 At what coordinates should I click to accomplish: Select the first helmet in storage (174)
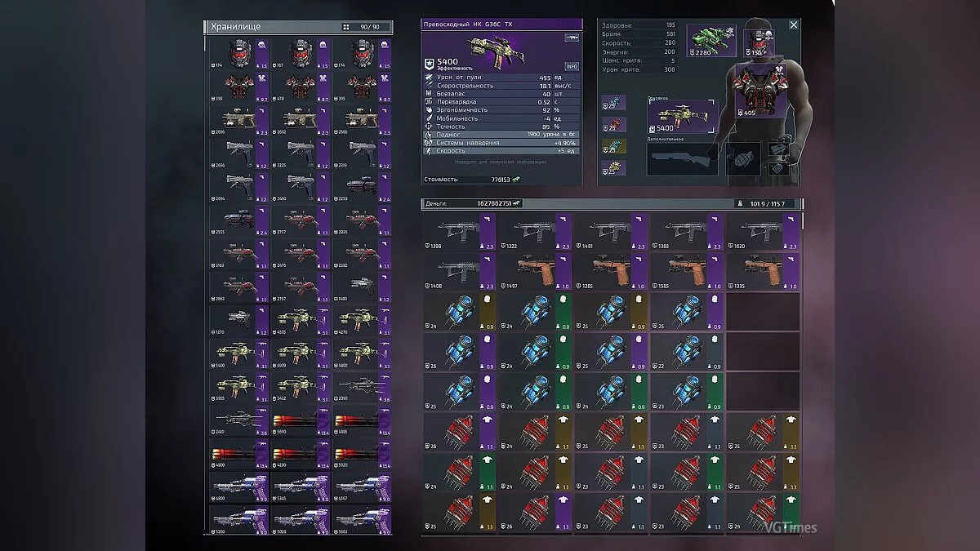tap(238, 53)
